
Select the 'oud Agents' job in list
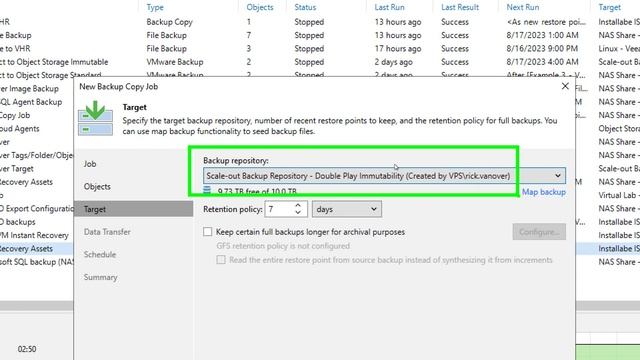tap(20, 129)
